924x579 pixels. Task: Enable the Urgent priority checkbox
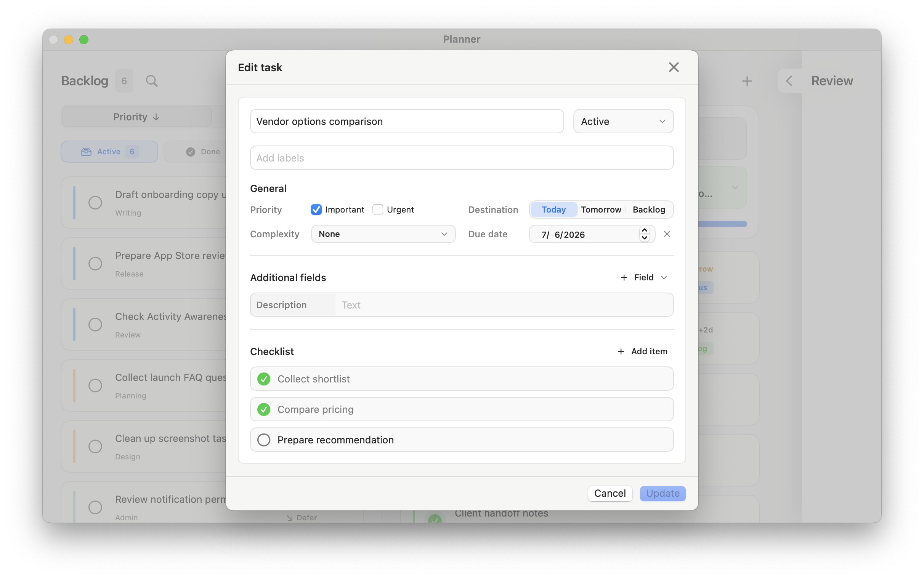377,210
